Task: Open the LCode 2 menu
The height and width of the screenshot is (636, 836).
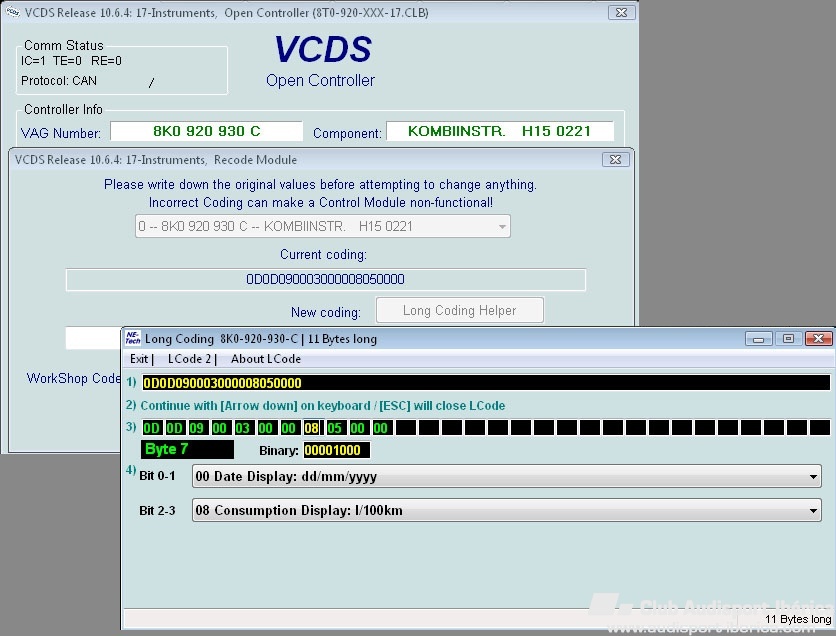Action: (189, 359)
